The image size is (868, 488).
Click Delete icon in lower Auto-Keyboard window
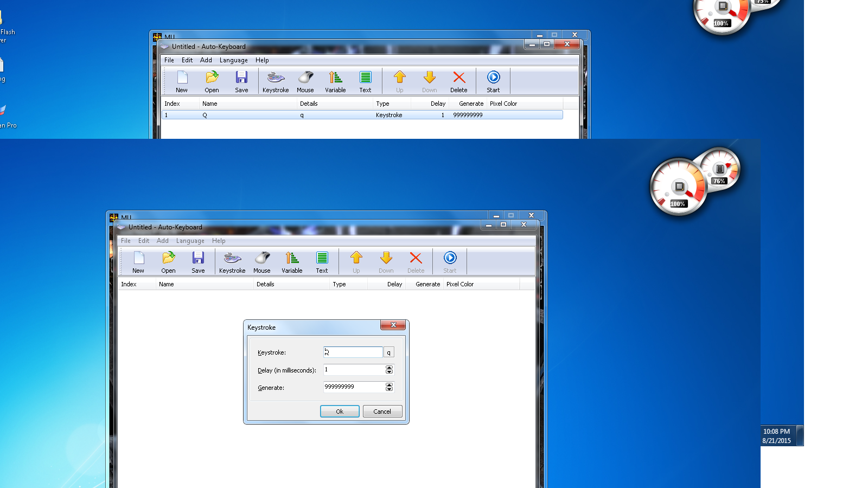(416, 262)
